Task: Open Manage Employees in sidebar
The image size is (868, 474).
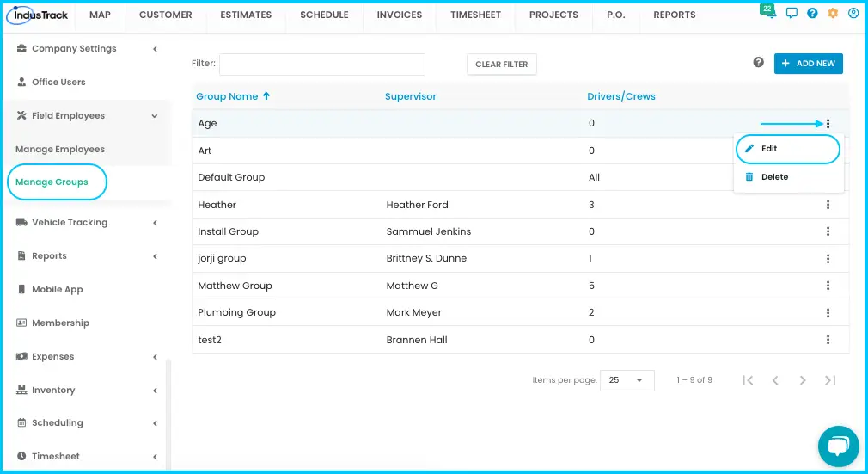Action: coord(60,149)
